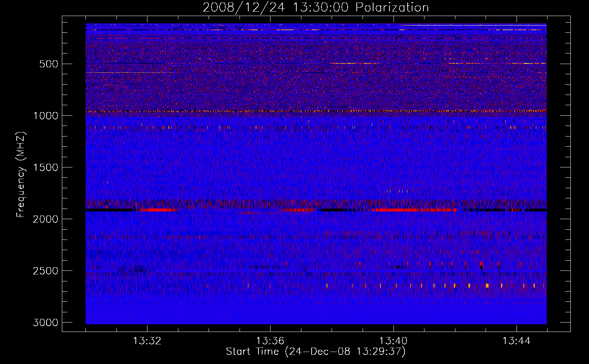Viewport: 589px width, 364px height.
Task: Click the 3000 frequency tick label
Action: [x=46, y=323]
